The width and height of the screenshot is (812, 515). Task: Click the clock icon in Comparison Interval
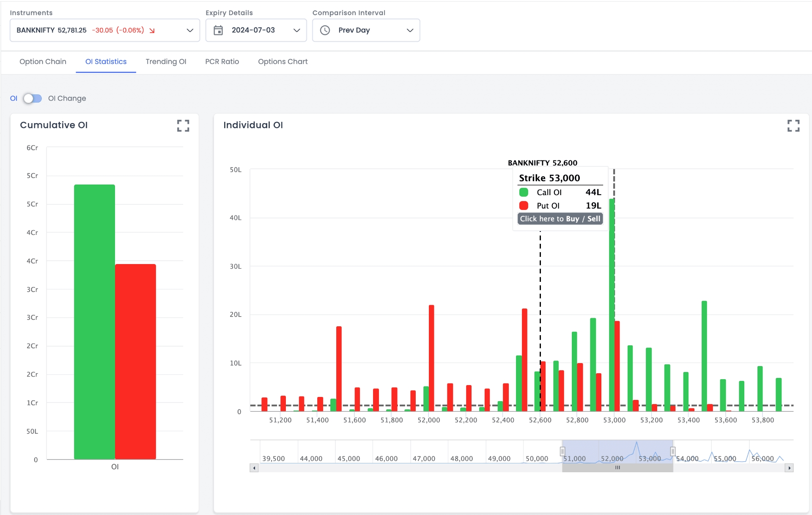pyautogui.click(x=325, y=30)
